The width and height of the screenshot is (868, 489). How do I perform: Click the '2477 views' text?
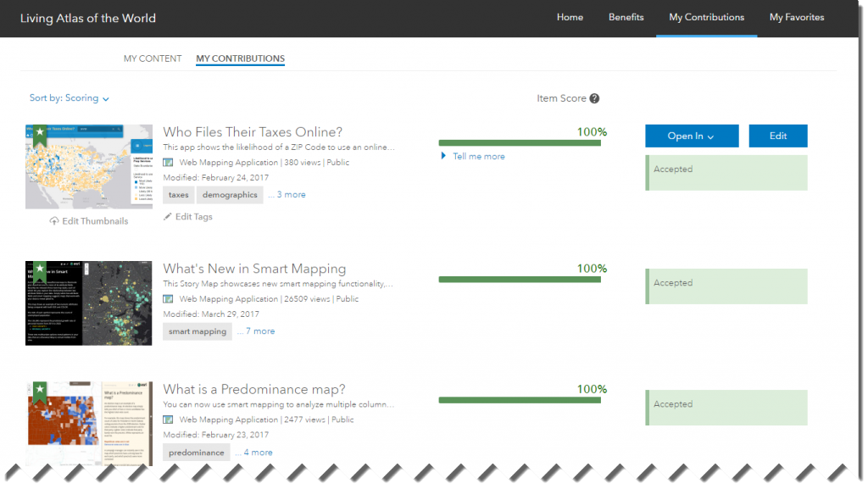(304, 420)
